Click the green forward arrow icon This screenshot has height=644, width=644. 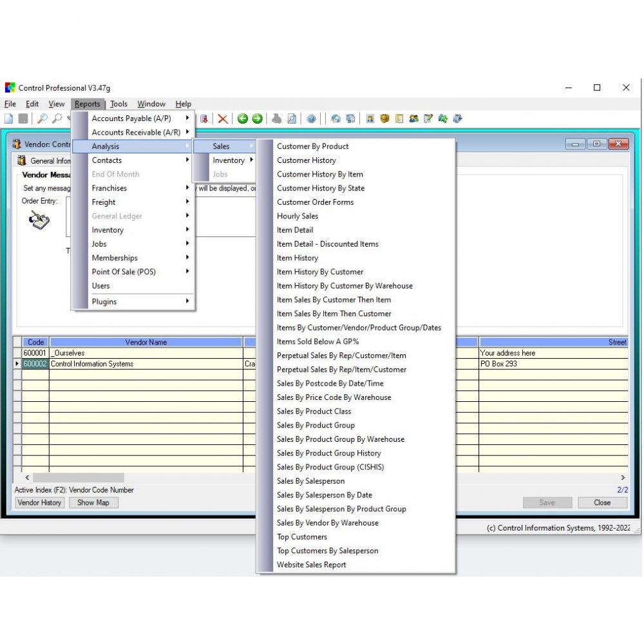click(256, 118)
